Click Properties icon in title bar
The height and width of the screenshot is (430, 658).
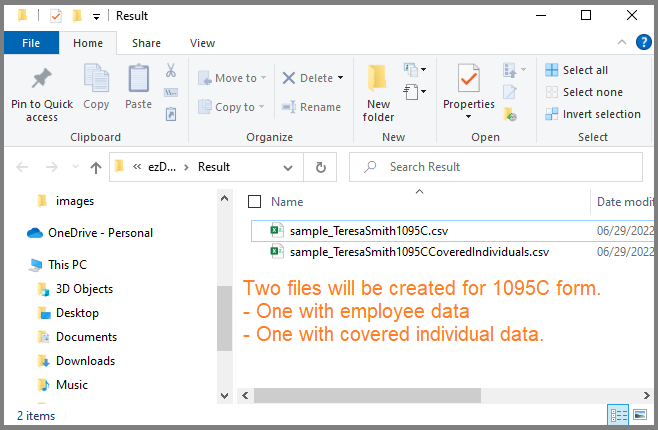tap(56, 16)
